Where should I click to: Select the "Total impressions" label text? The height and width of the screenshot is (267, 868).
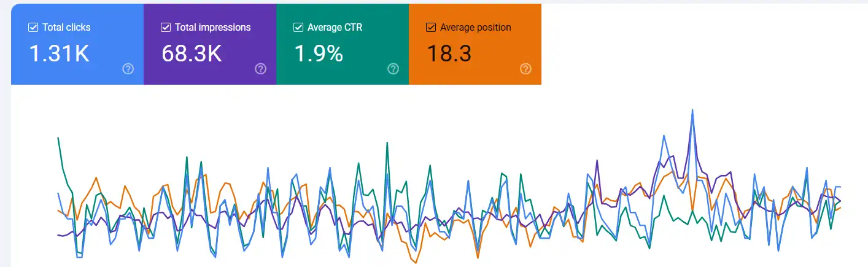pos(212,28)
